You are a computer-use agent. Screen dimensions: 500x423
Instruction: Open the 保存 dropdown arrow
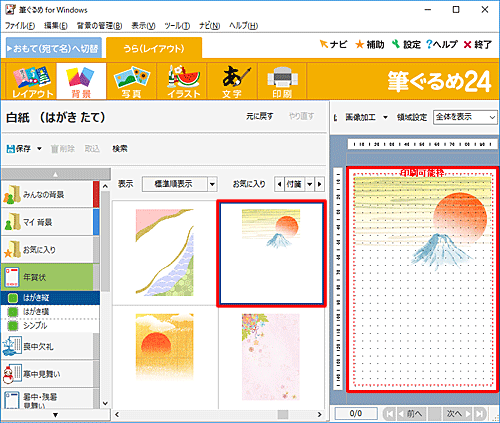39,148
